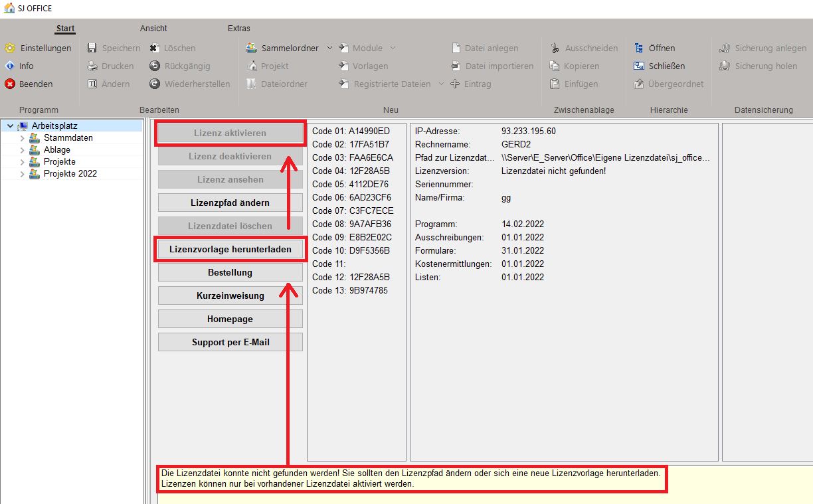Switch to the Ansicht tab
Image resolution: width=813 pixels, height=504 pixels.
pyautogui.click(x=153, y=29)
